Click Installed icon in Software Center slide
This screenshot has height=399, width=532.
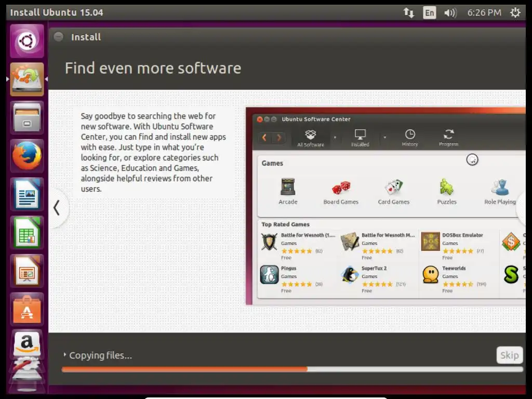click(x=360, y=138)
